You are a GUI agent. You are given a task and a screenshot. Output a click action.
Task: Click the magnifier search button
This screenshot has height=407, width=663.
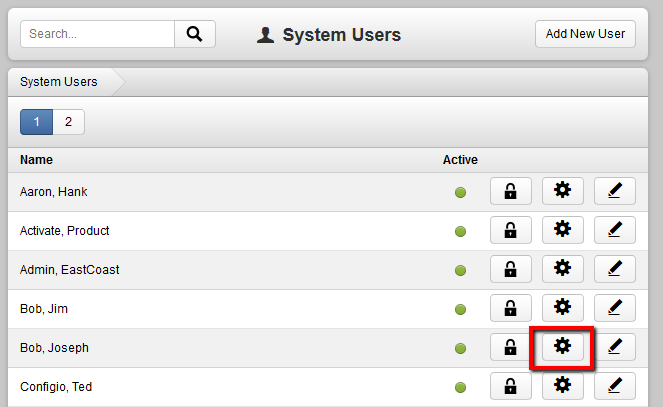[x=195, y=34]
